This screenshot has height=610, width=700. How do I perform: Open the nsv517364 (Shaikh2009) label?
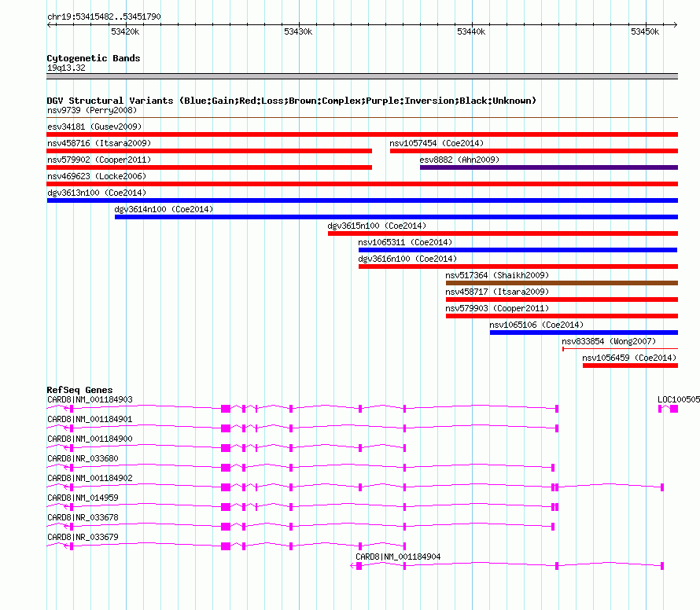[497, 275]
